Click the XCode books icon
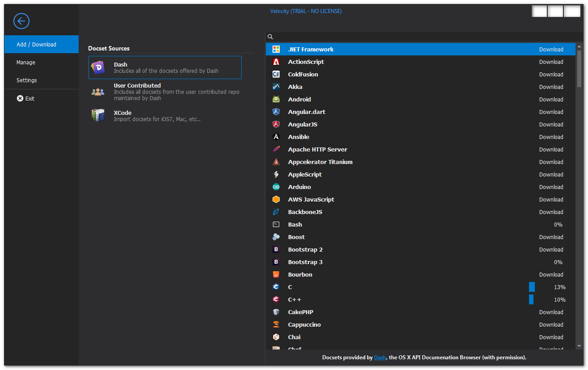588x370 pixels. tap(98, 115)
